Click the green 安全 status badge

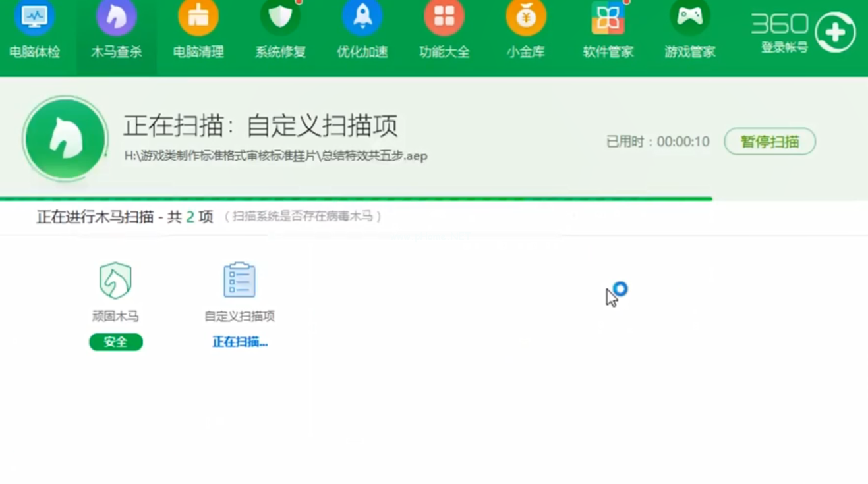point(116,342)
